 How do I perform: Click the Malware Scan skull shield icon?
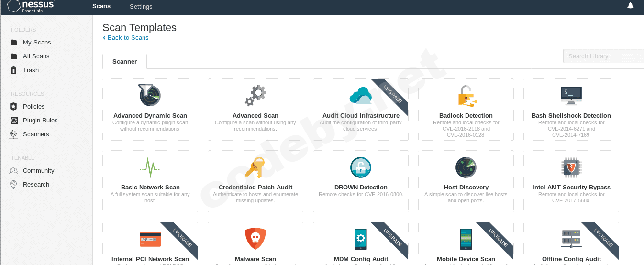(x=255, y=239)
